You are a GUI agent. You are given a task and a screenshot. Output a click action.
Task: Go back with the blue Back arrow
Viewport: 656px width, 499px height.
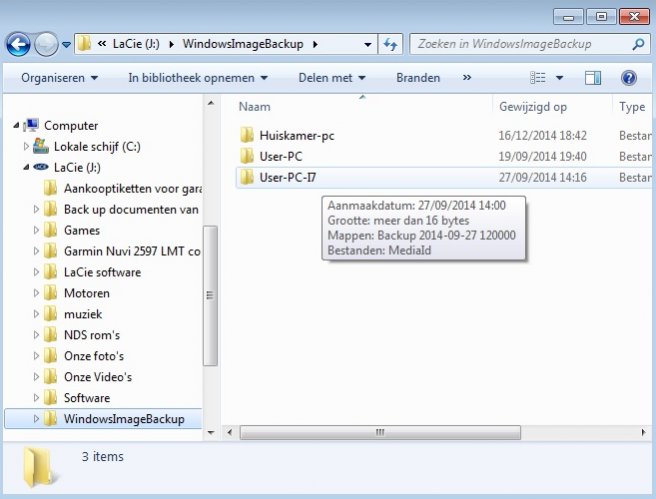18,44
